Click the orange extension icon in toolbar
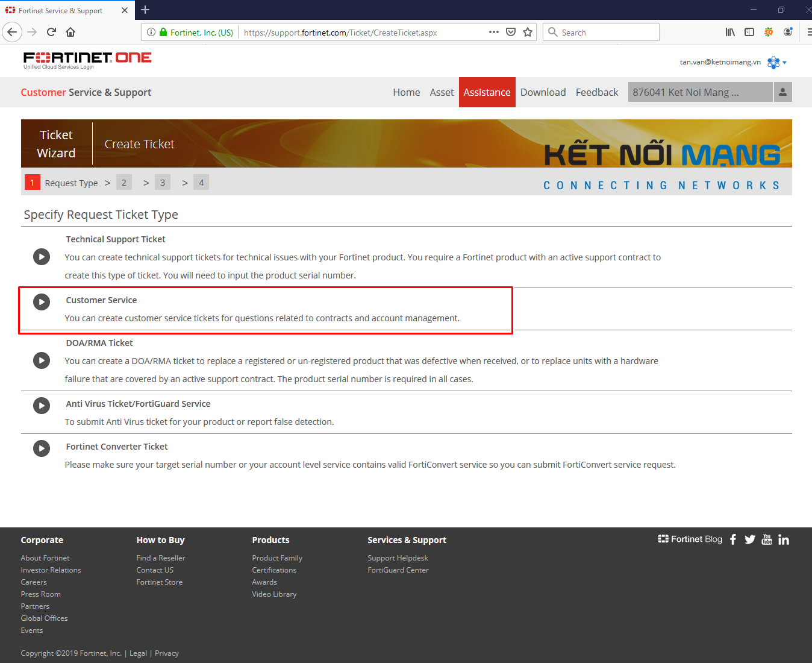 pyautogui.click(x=769, y=32)
